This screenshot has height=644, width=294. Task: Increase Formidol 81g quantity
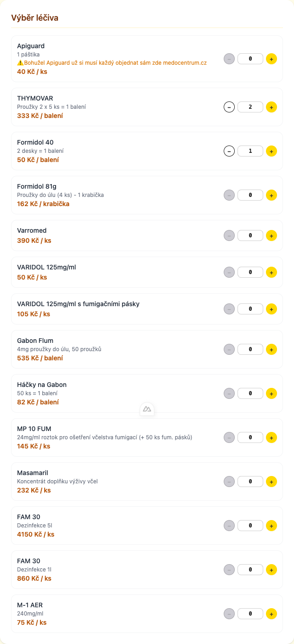coord(271,195)
